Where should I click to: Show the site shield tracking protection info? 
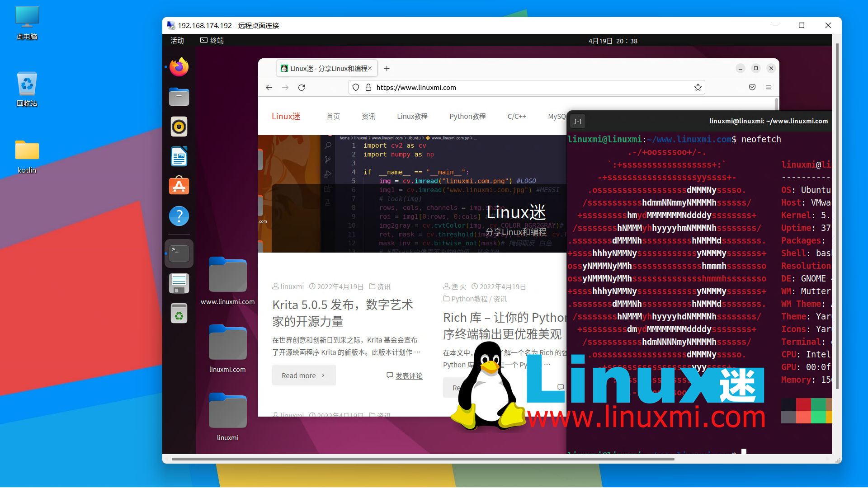(356, 88)
